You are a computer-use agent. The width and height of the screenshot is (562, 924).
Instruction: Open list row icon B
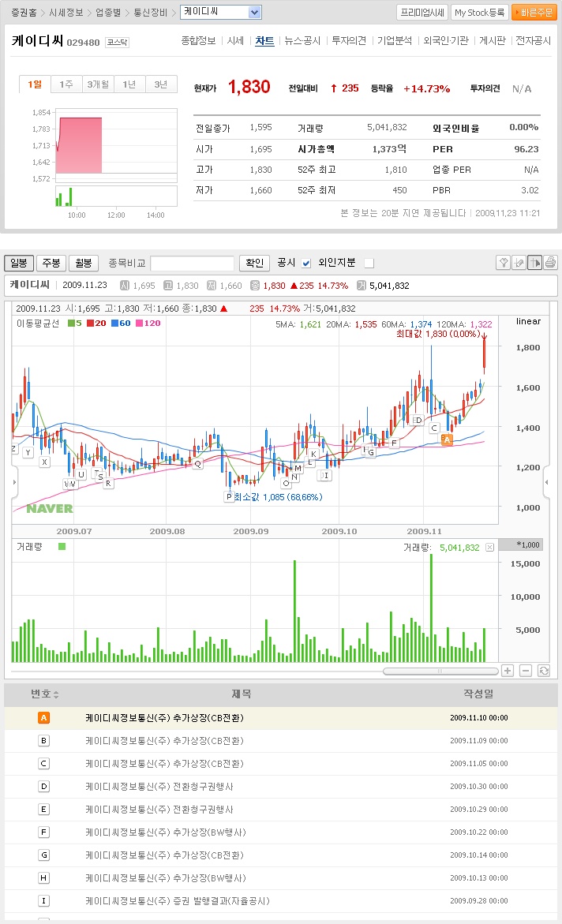pos(43,741)
